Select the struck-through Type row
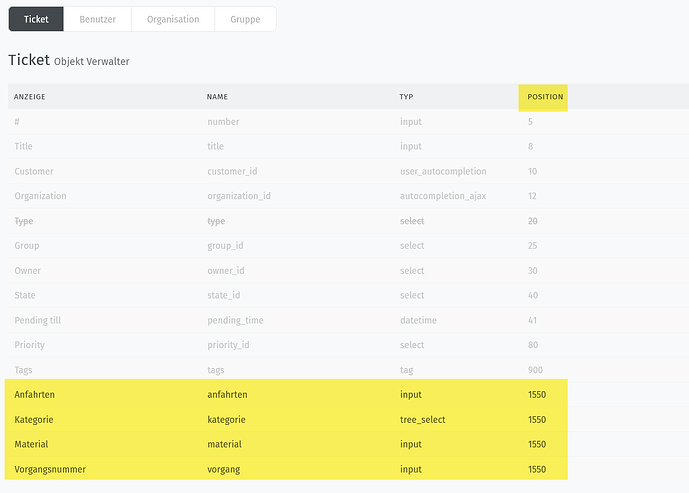 click(x=348, y=221)
